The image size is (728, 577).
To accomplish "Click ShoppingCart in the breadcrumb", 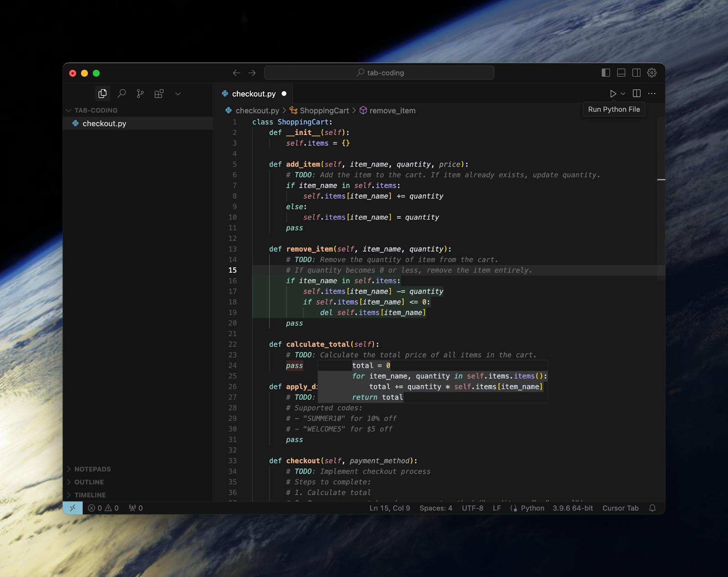I will click(x=324, y=110).
